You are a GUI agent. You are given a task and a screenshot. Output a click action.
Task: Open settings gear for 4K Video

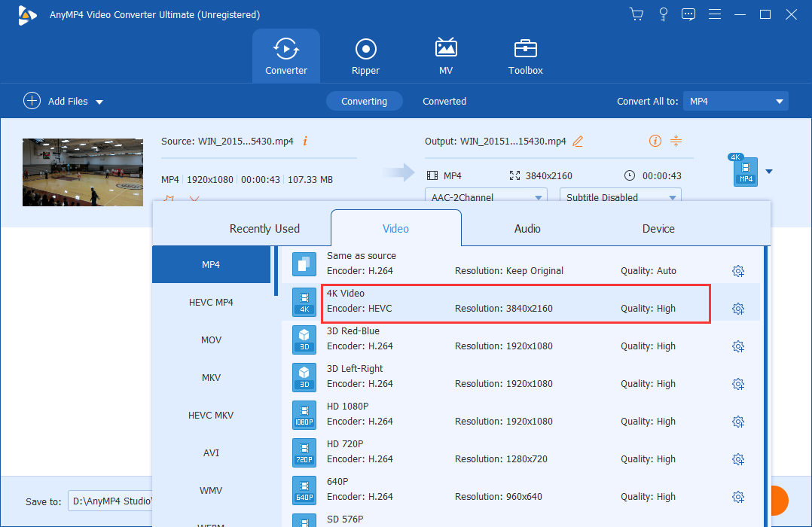tap(738, 309)
